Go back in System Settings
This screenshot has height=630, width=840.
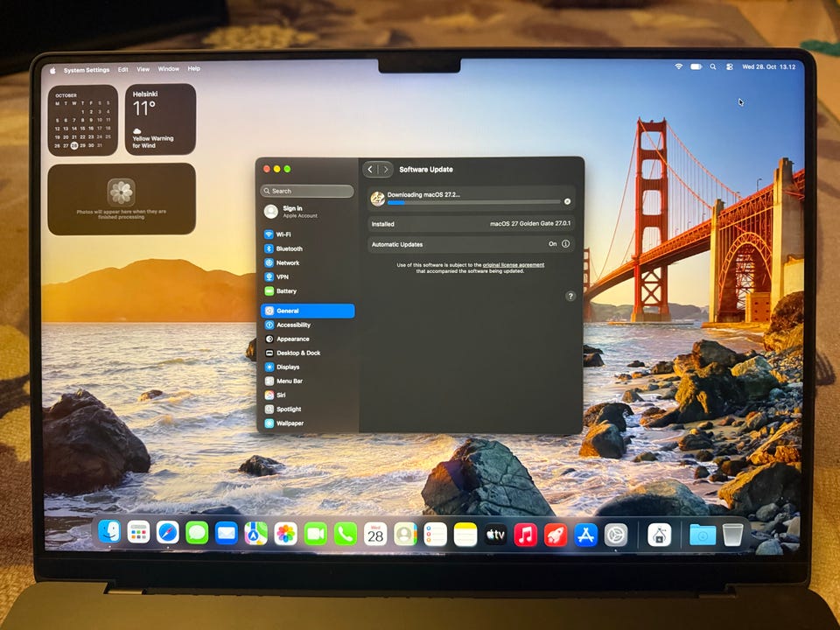point(370,169)
